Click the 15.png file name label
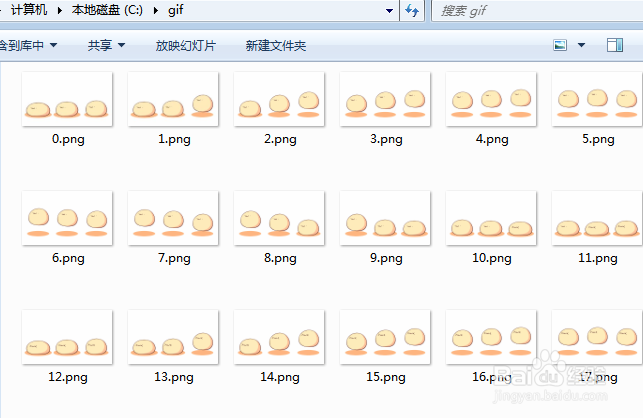 tap(386, 377)
